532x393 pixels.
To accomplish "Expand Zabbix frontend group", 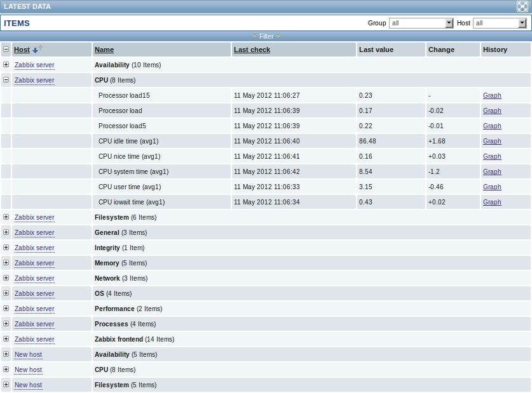I will pyautogui.click(x=6, y=339).
